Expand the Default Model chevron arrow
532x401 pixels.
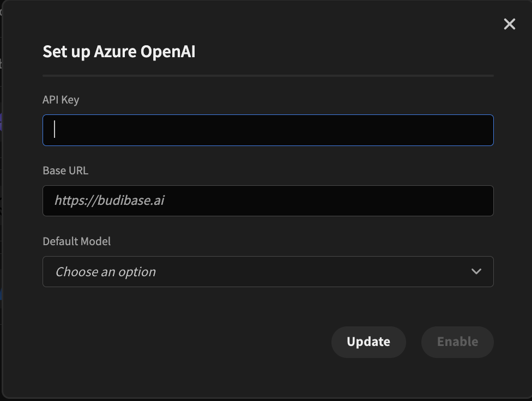coord(476,271)
